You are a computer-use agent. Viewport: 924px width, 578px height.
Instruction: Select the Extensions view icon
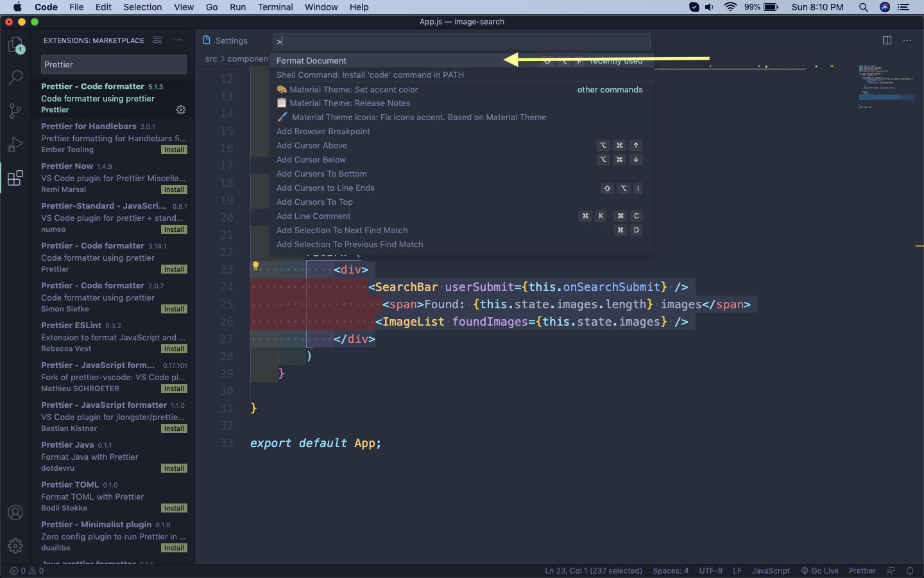point(15,178)
